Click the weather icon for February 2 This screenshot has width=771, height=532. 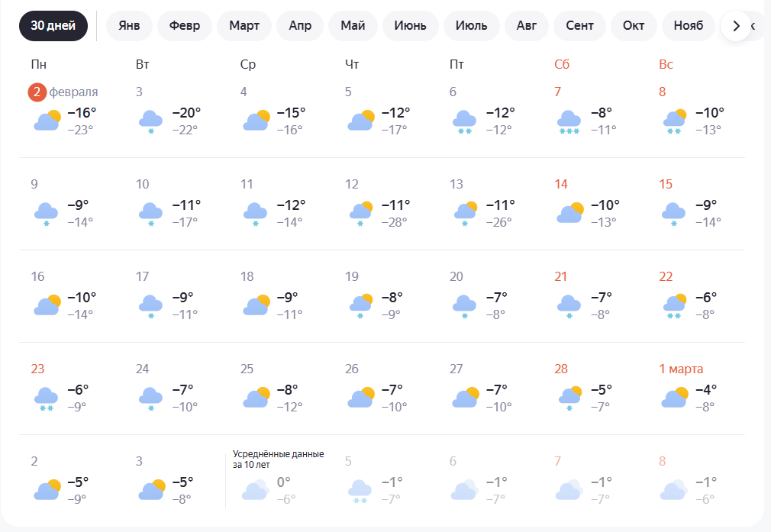(47, 121)
